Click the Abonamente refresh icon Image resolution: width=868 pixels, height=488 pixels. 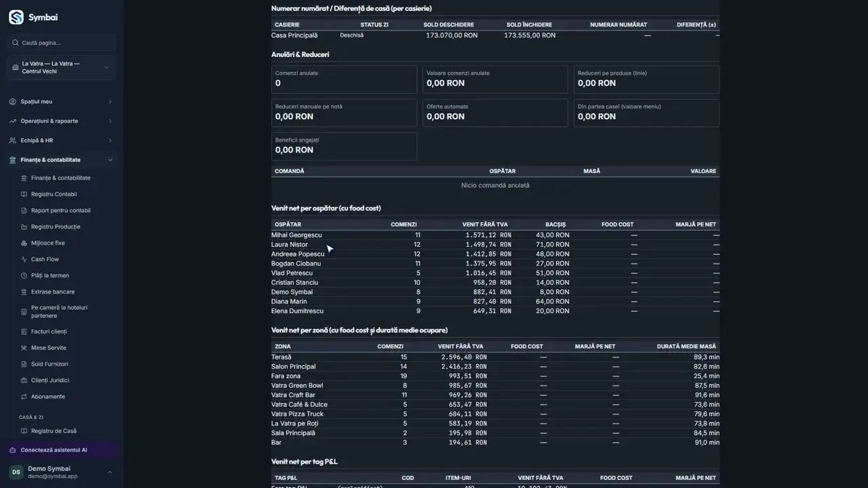24,397
